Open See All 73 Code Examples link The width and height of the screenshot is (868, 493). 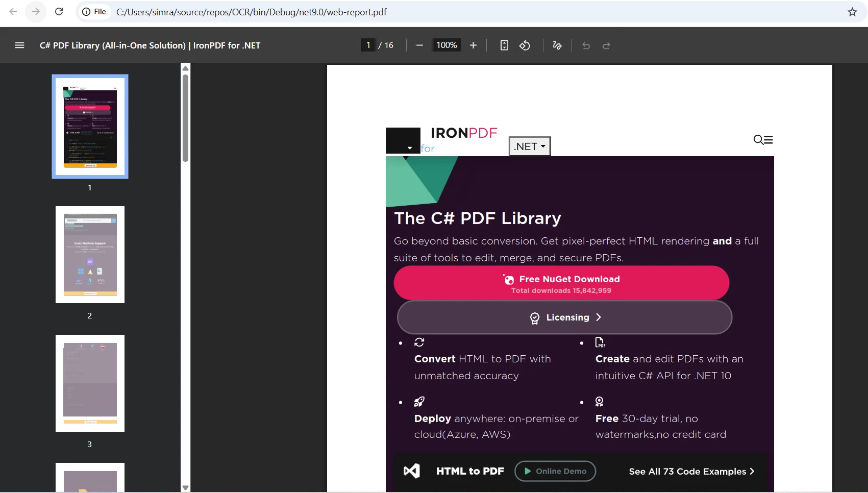click(x=691, y=472)
